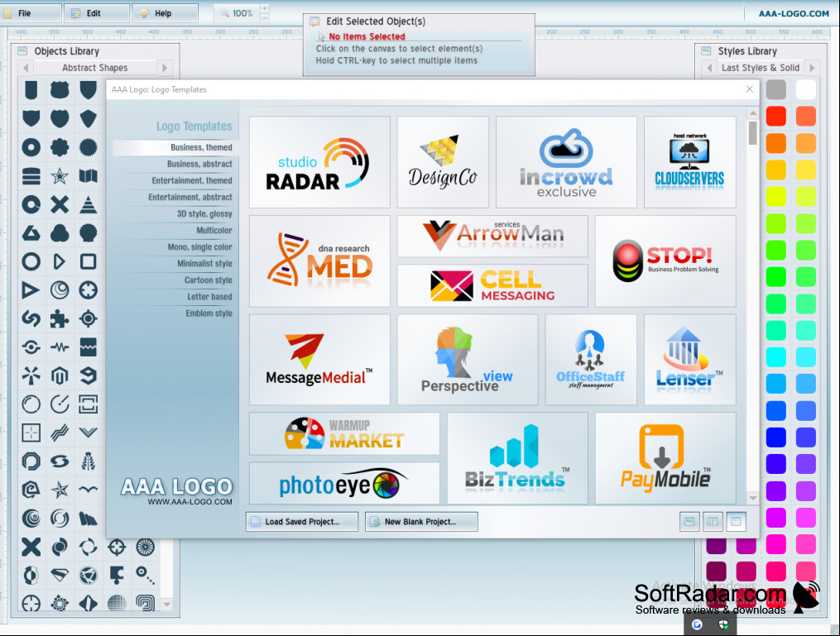
Task: Open the File menu
Action: click(x=31, y=13)
